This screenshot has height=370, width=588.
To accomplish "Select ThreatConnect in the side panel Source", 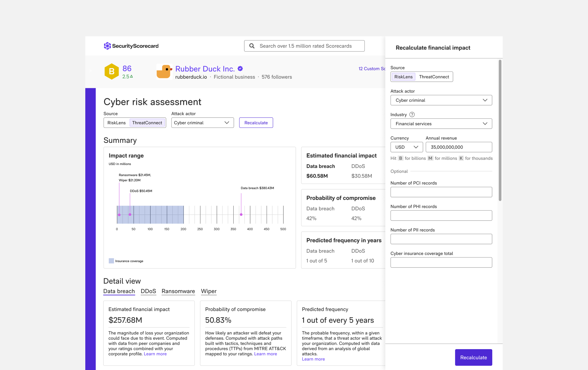I will coord(434,77).
